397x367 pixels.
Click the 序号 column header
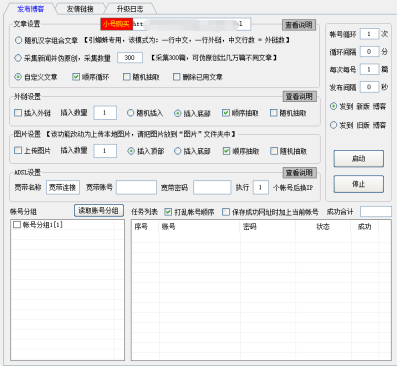coord(146,227)
